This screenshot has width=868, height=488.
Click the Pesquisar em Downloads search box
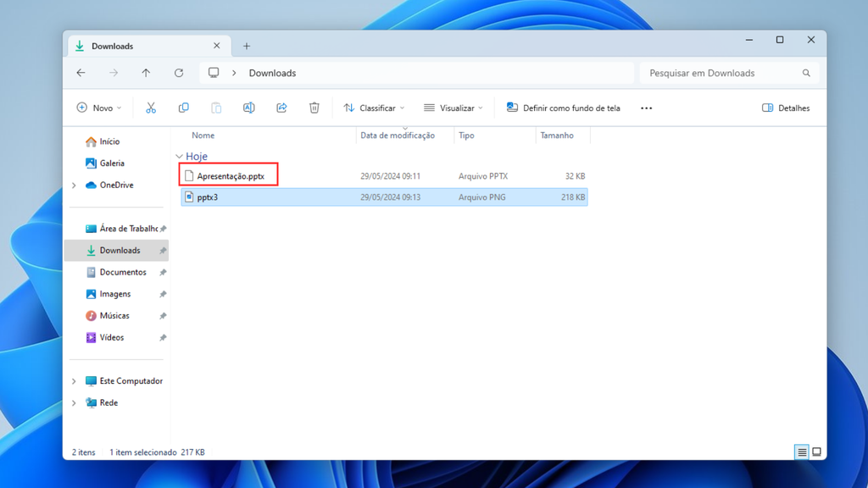pos(721,73)
